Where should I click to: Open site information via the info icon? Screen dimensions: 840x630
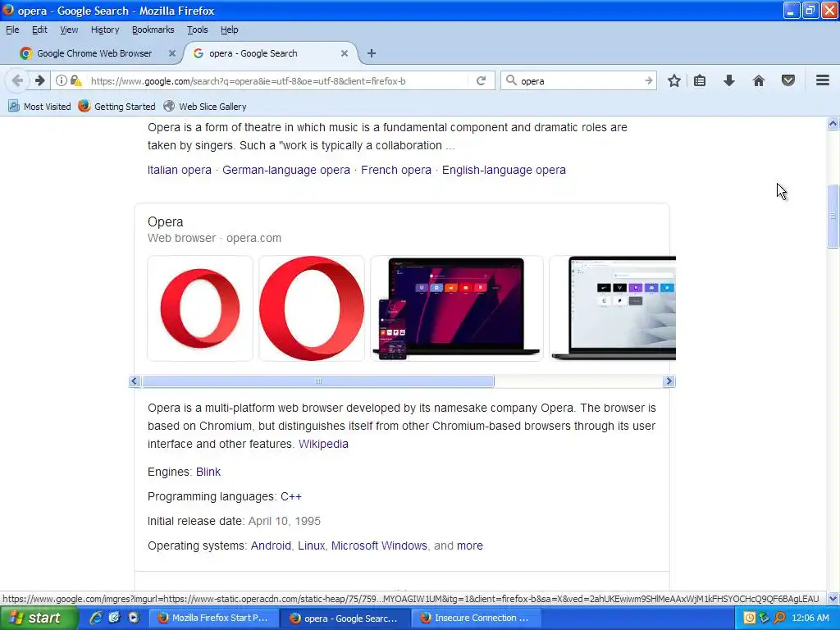coord(62,81)
